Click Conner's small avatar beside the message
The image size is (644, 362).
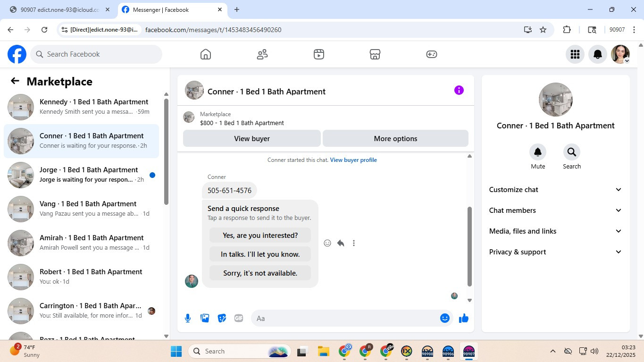click(192, 281)
